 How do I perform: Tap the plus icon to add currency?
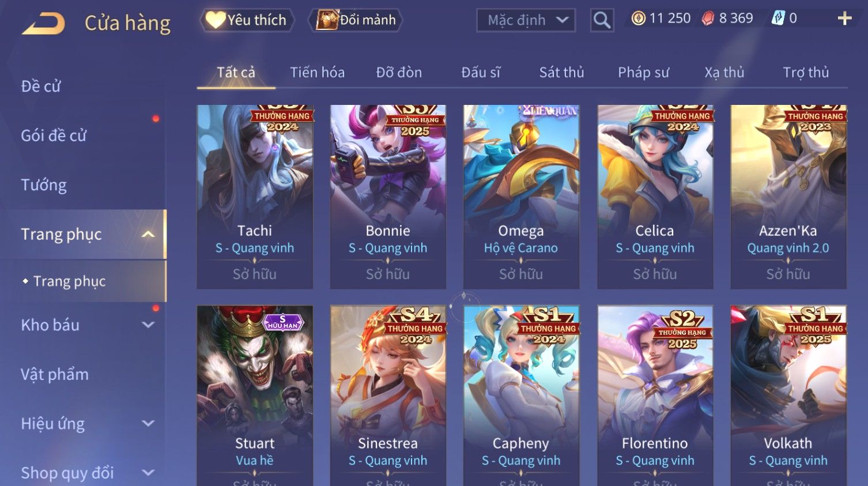[844, 18]
